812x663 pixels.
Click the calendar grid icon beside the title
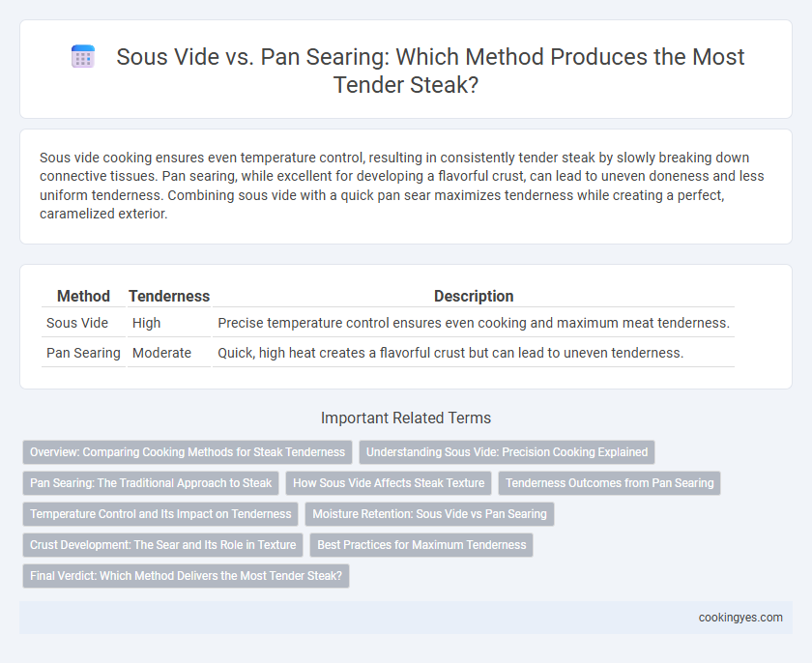coord(83,56)
